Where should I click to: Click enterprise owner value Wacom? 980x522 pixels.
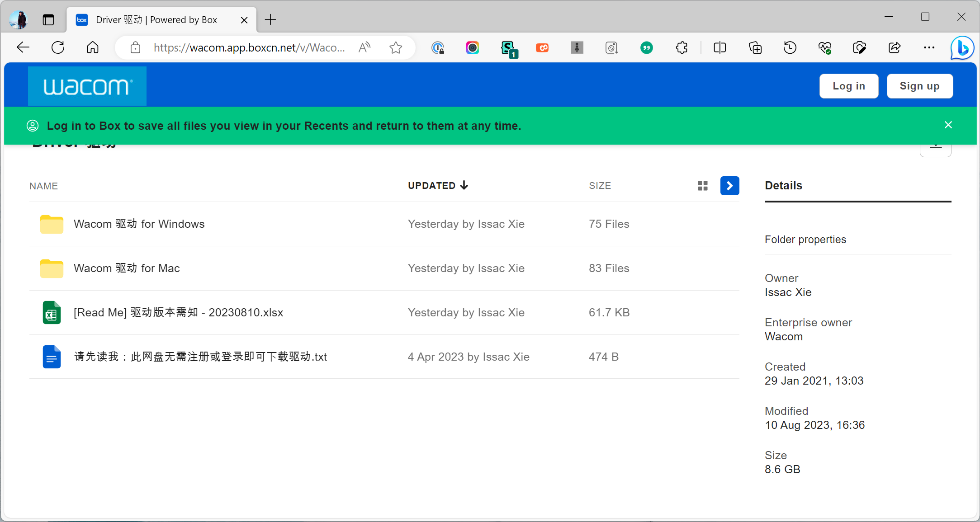(x=784, y=337)
